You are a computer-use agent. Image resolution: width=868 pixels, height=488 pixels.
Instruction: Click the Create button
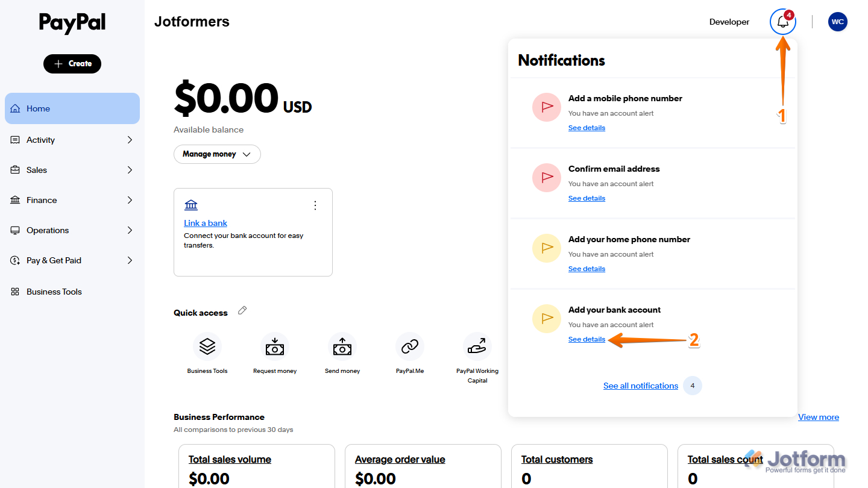(x=72, y=63)
